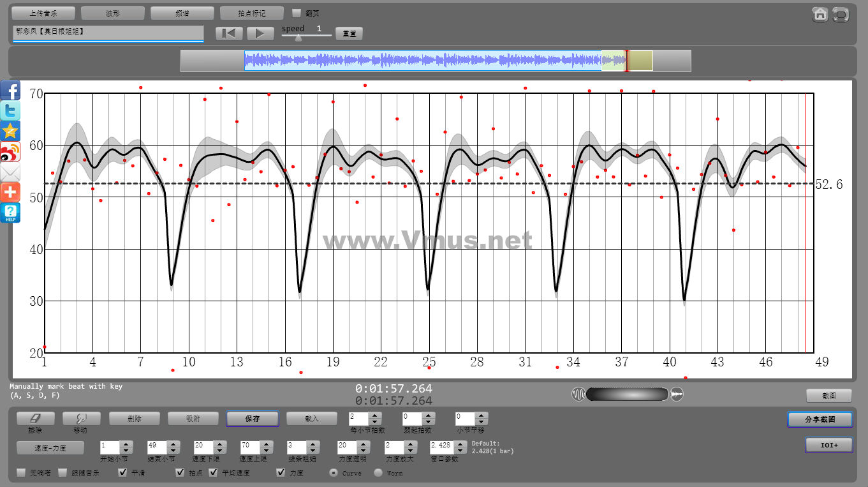Image resolution: width=868 pixels, height=487 pixels.
Task: Open the 上传音乐 upload music tab button
Action: click(43, 13)
